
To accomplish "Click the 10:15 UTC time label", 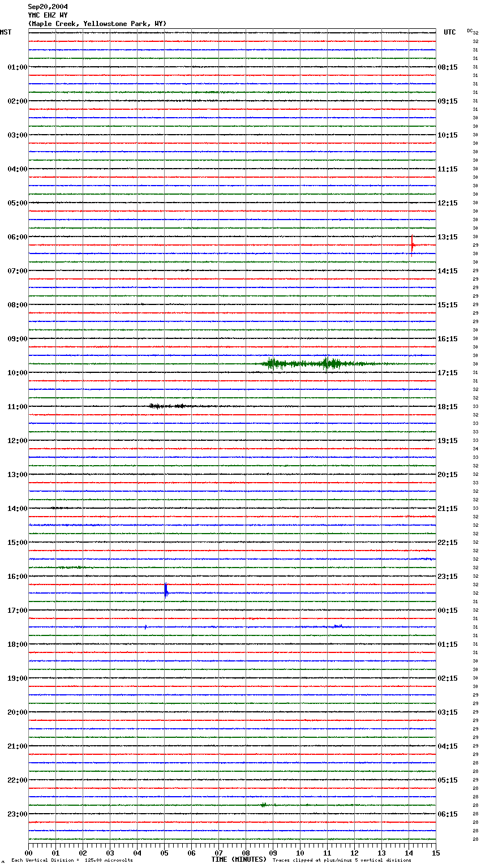I will coord(448,135).
